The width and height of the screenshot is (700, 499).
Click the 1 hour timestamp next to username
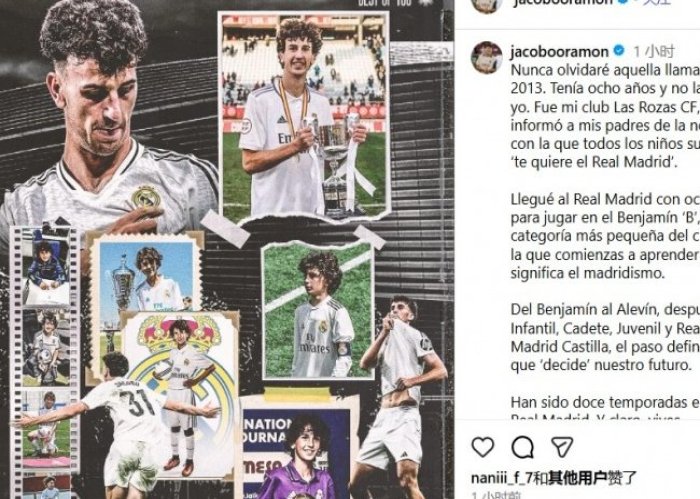pyautogui.click(x=654, y=51)
